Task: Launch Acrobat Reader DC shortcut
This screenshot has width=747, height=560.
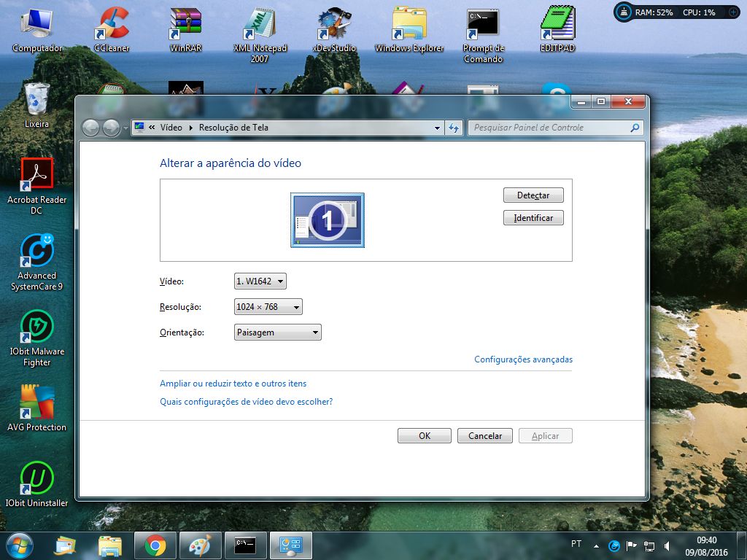Action: tap(37, 186)
